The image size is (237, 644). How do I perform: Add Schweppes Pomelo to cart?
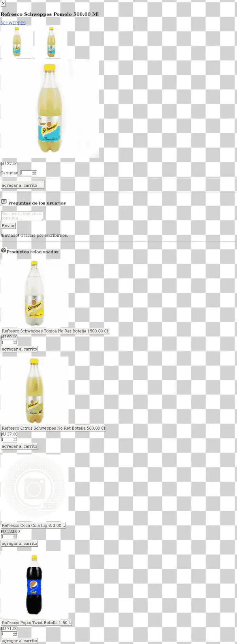coord(22,185)
